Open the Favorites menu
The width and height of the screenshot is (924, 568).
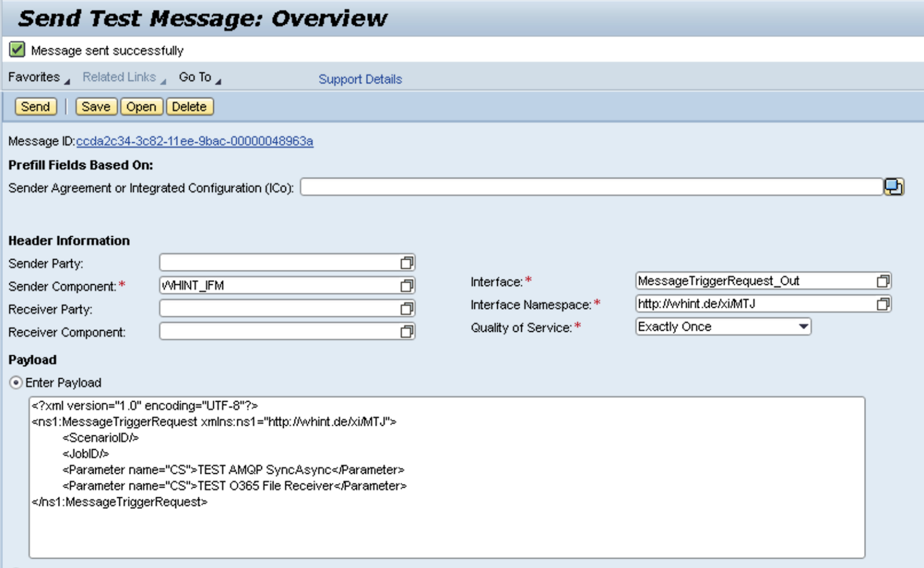[x=33, y=77]
